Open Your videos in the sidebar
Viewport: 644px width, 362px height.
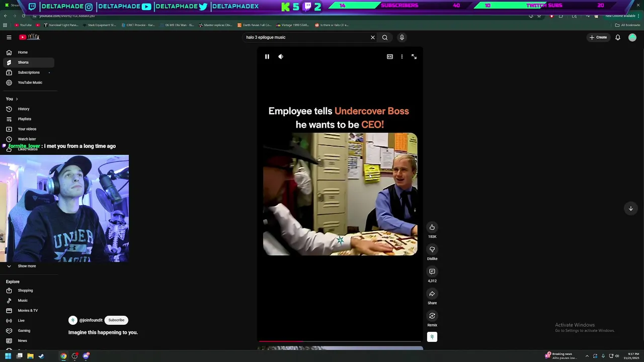point(28,129)
